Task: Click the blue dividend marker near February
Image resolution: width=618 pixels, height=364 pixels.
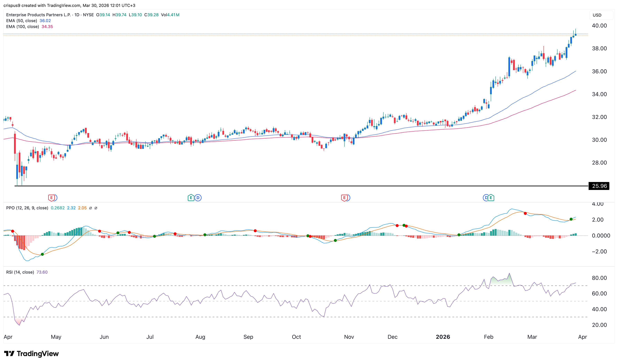Action: click(x=486, y=198)
